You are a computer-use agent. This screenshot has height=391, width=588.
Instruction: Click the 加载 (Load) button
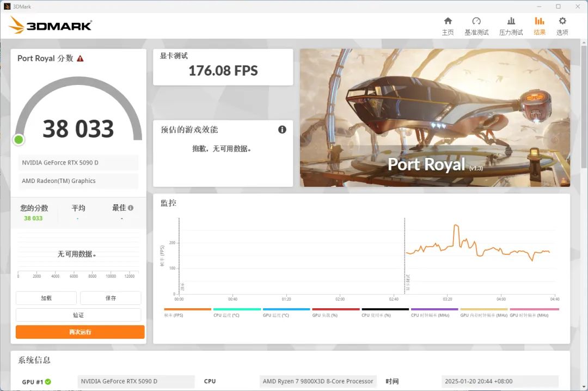click(x=46, y=298)
